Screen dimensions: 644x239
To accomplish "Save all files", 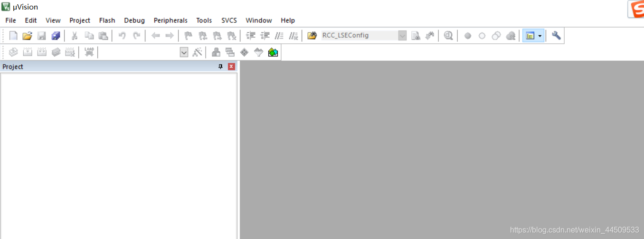I will (x=56, y=36).
